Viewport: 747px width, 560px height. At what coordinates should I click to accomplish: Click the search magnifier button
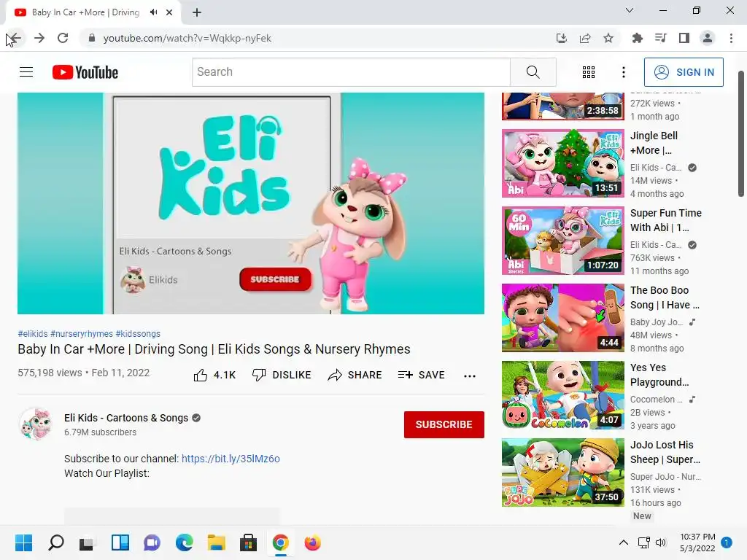pos(533,72)
